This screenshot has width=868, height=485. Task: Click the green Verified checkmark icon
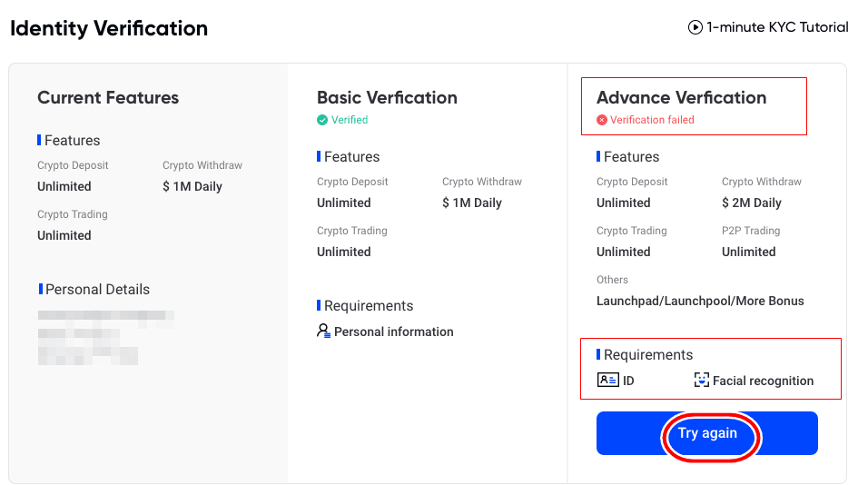tap(322, 120)
